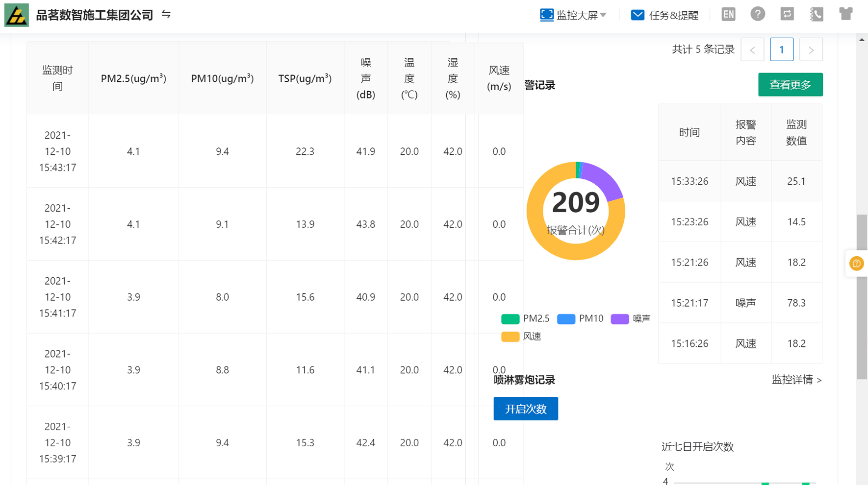Select the row timestamp 2021-12-10 15:43:17
The height and width of the screenshot is (485, 868).
(57, 151)
